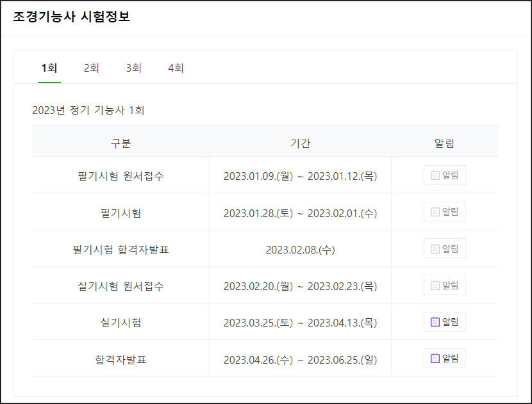This screenshot has height=404, width=532.
Task: Click 알림 button for 실기시험 원서접수
Action: point(444,285)
